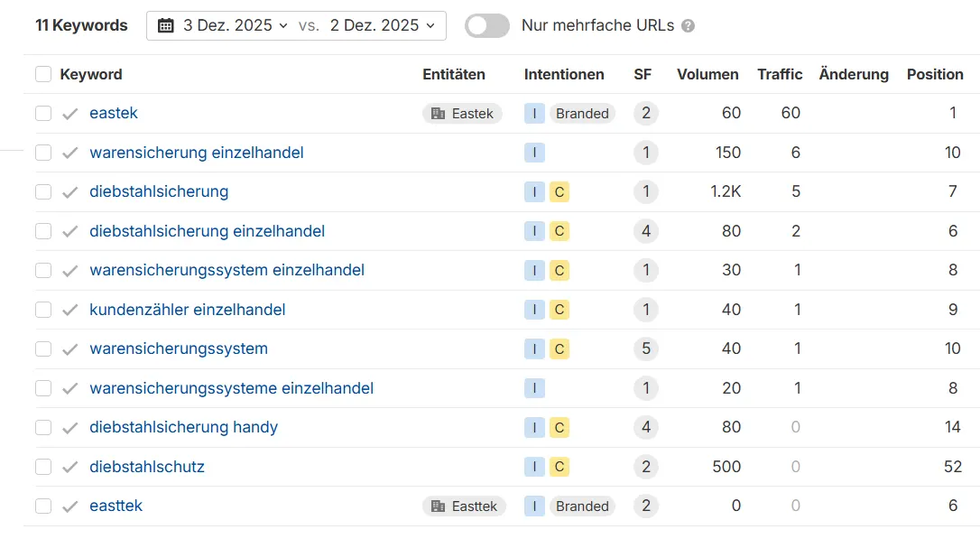Screen dimensions: 980x548
Task: Sort the table by the Volumen column
Action: coord(707,74)
